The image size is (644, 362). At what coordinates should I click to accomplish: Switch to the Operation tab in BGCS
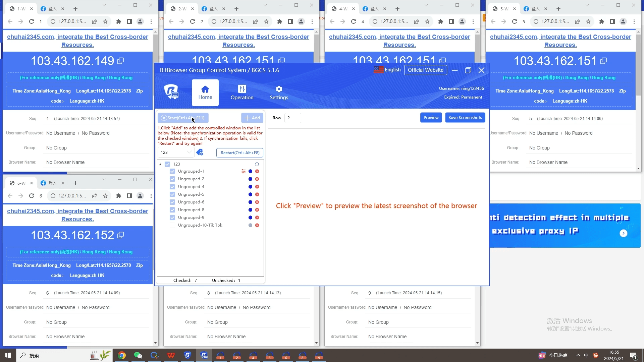click(242, 93)
